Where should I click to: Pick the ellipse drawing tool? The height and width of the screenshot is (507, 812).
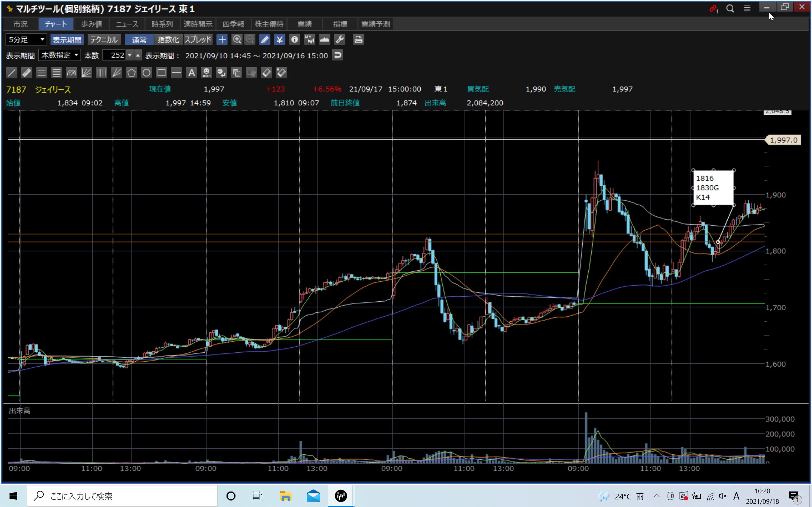pyautogui.click(x=146, y=73)
